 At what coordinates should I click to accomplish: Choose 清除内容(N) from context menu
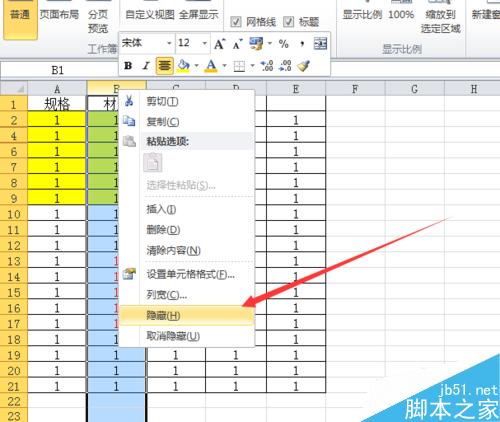[x=187, y=250]
